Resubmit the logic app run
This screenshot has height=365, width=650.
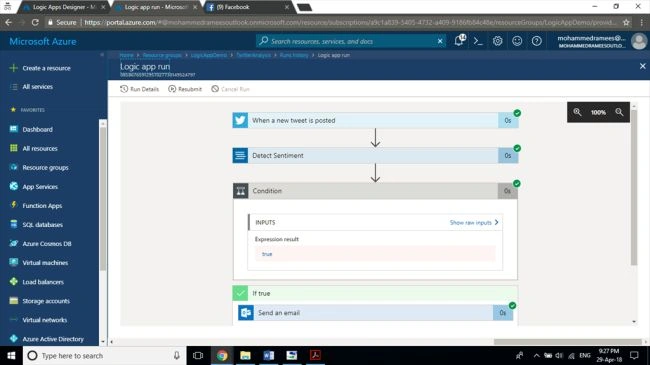pyautogui.click(x=185, y=89)
